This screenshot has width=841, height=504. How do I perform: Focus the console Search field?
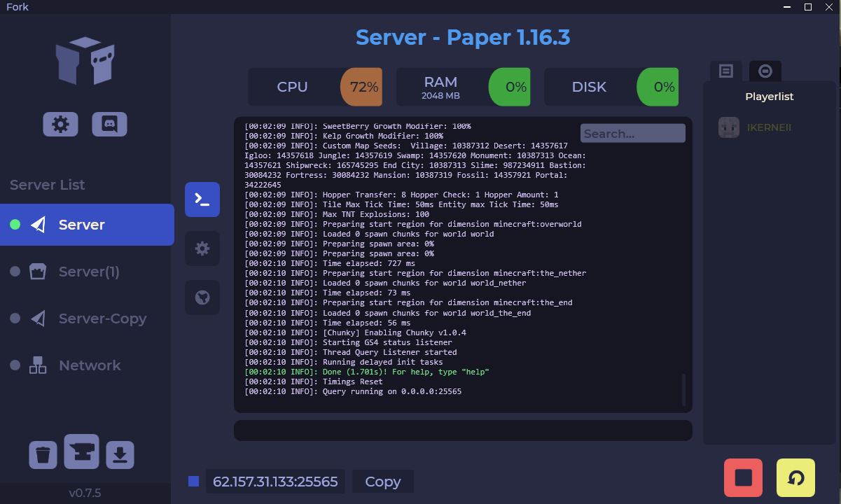[633, 133]
